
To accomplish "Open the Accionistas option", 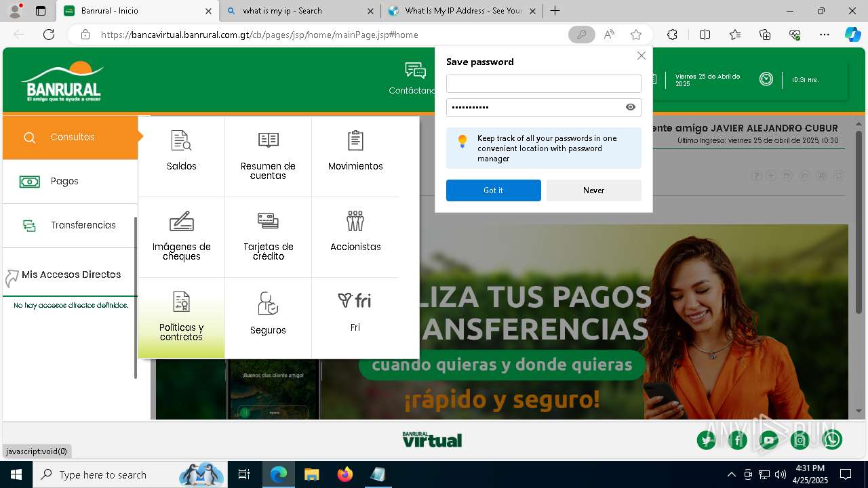I will (355, 231).
